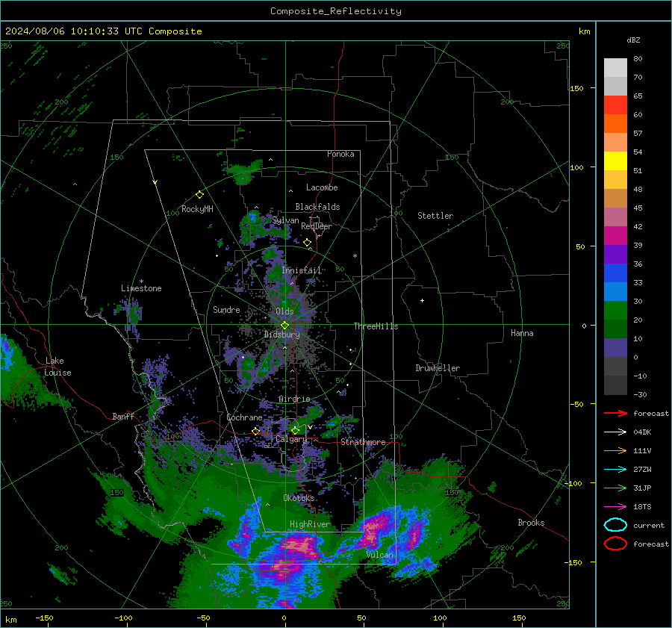Click the Airdrie city label
The image size is (672, 628).
(294, 399)
